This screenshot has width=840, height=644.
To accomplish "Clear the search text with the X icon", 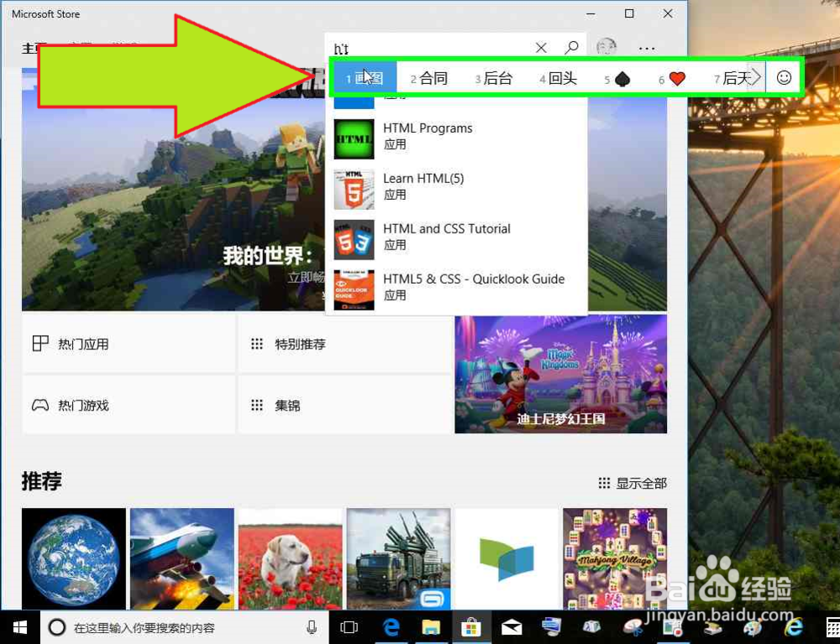I will [x=541, y=48].
